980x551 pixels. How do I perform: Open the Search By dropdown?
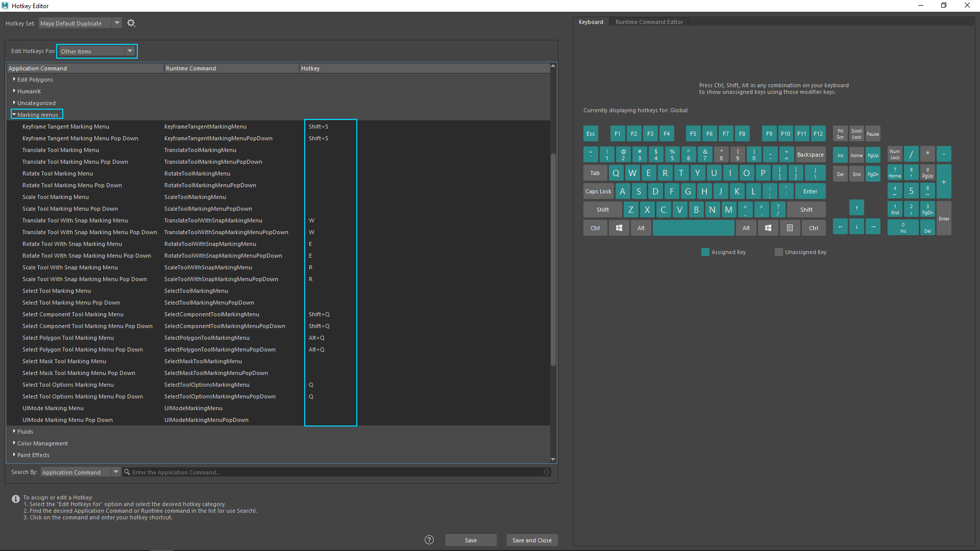[116, 472]
